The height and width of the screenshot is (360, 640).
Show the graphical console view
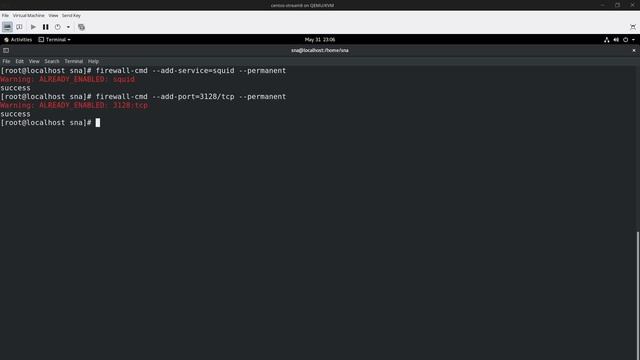click(7, 27)
